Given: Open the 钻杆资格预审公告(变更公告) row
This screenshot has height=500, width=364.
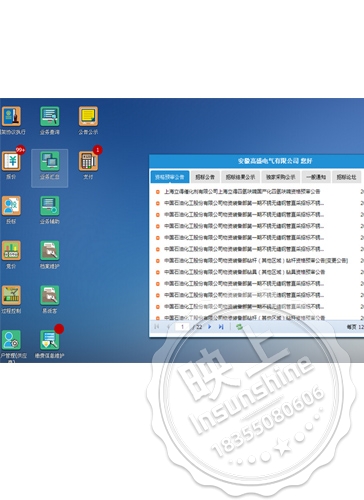Looking at the screenshot, I should pyautogui.click(x=256, y=261).
